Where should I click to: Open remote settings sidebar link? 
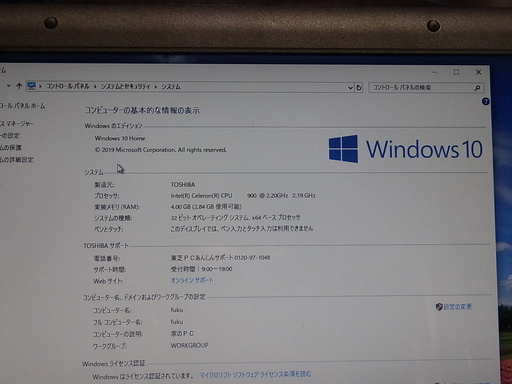tap(10, 136)
